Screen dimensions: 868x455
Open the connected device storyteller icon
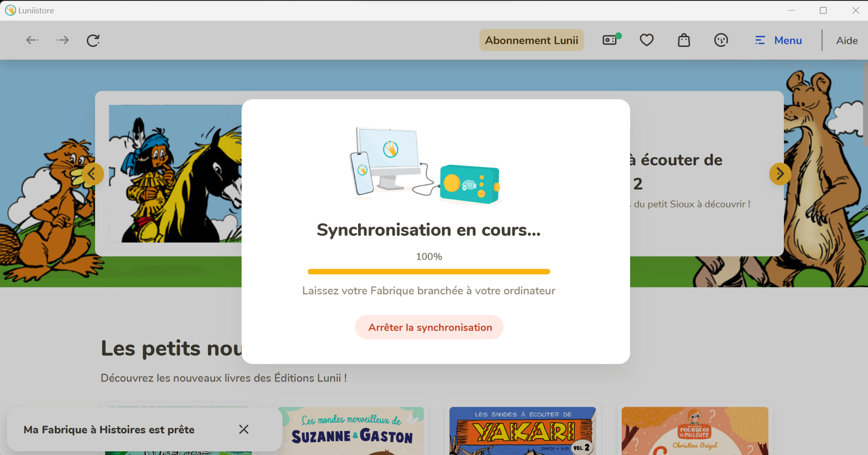611,40
